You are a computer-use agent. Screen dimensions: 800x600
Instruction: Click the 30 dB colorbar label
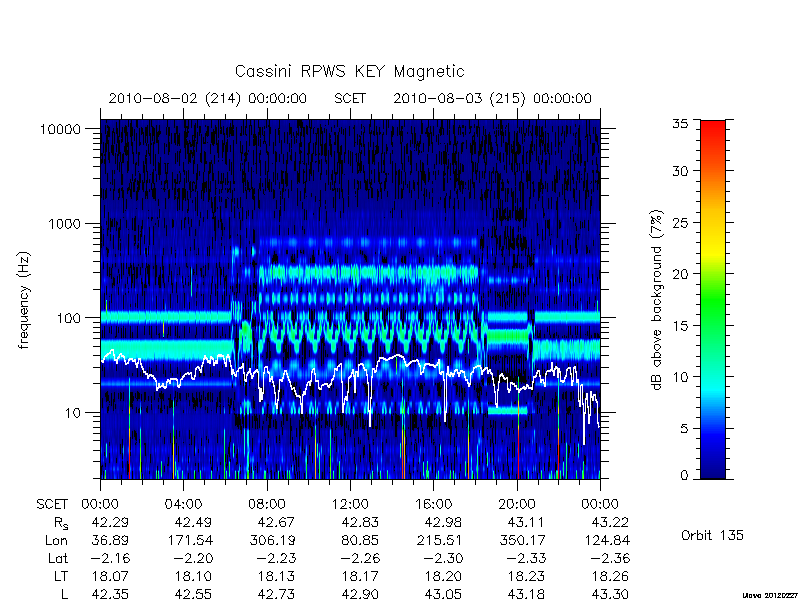(x=680, y=171)
